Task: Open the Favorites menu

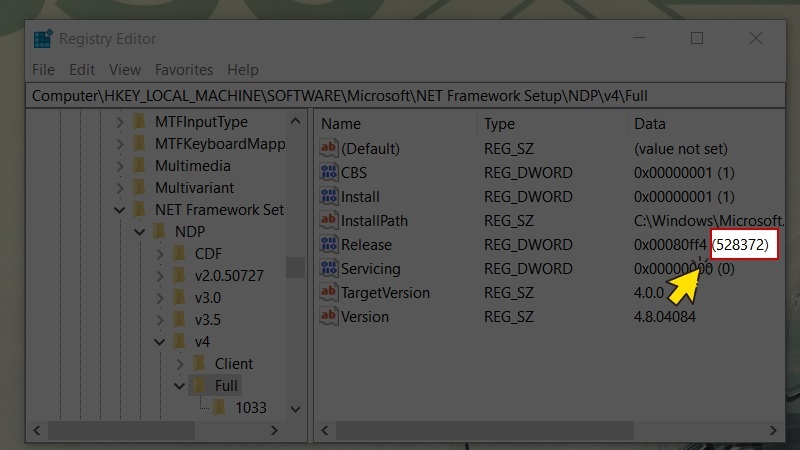Action: pos(183,70)
